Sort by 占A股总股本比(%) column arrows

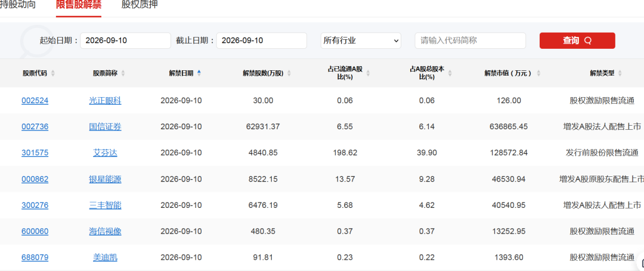(x=450, y=73)
